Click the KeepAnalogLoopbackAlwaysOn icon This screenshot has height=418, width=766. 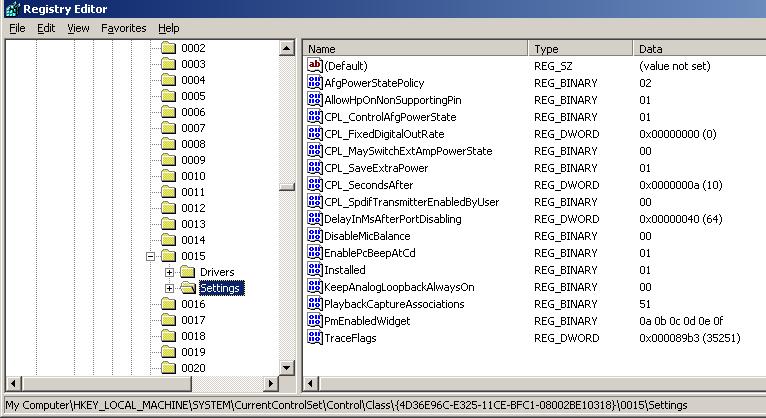click(315, 286)
